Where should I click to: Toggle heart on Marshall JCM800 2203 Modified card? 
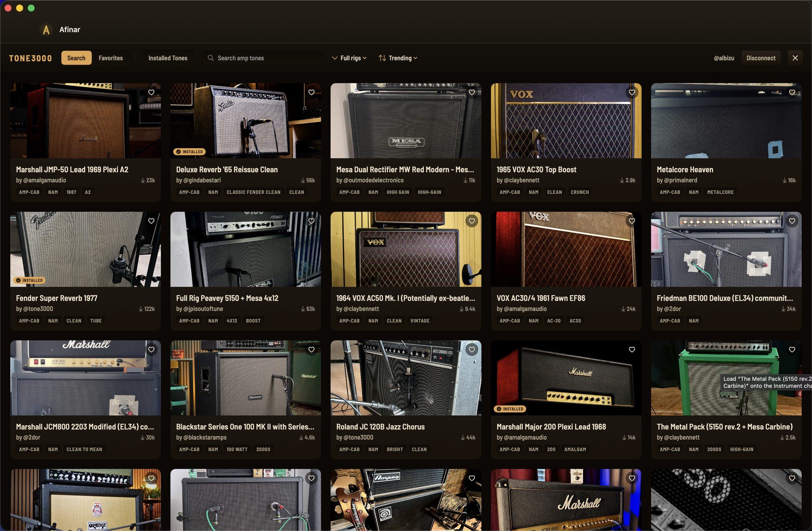(151, 349)
